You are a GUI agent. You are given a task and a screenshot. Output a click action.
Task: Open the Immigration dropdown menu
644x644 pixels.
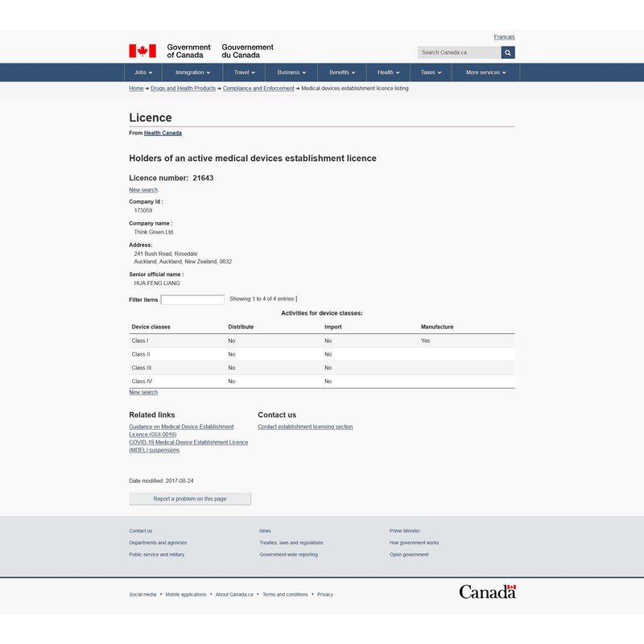[x=192, y=72]
